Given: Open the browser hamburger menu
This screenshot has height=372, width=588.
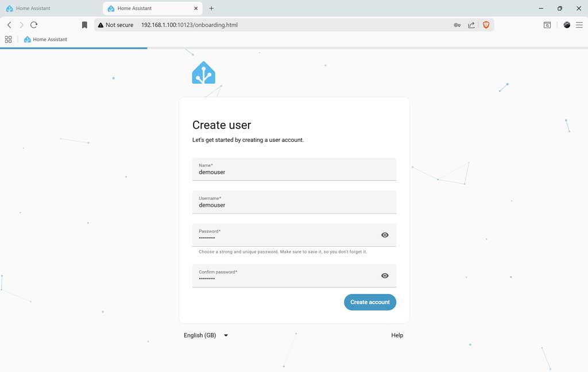Looking at the screenshot, I should 579,25.
